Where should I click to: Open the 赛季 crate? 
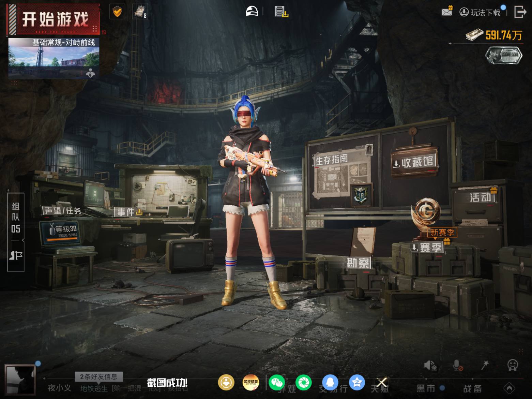click(427, 248)
